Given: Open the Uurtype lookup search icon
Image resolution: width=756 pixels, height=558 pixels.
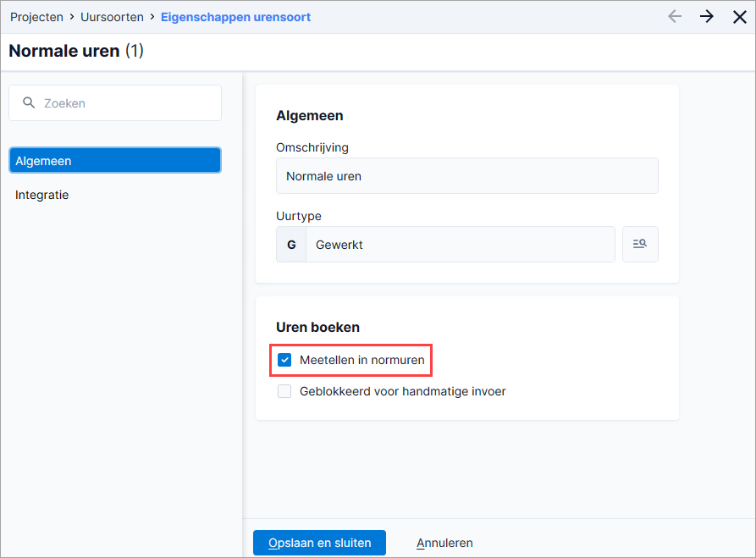Looking at the screenshot, I should (640, 244).
